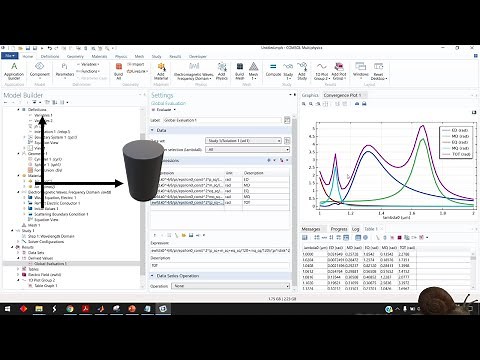Select the Log tab

[x=356, y=229]
